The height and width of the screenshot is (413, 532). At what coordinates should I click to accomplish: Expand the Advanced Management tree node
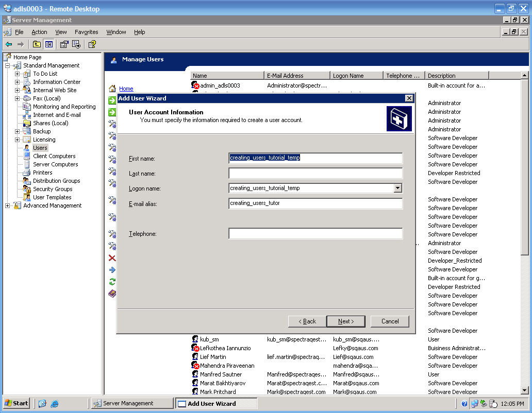8,206
